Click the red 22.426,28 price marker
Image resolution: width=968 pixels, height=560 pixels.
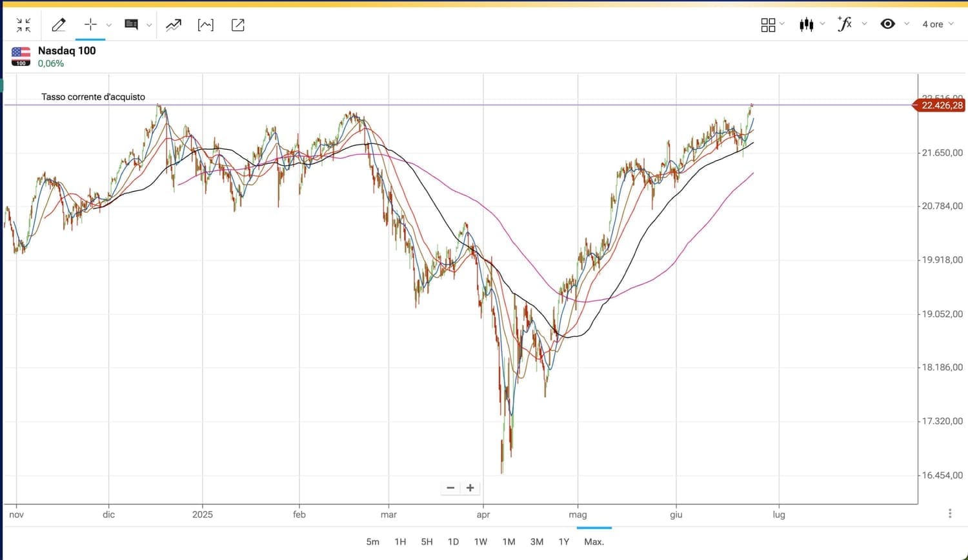click(941, 105)
